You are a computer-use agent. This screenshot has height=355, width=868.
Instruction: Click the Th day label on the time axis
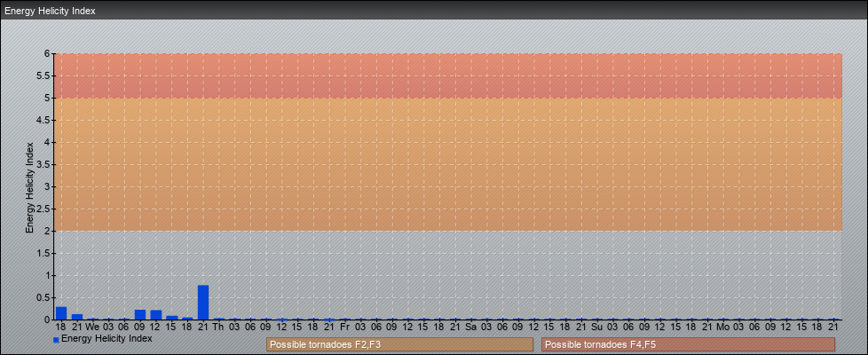pyautogui.click(x=218, y=327)
